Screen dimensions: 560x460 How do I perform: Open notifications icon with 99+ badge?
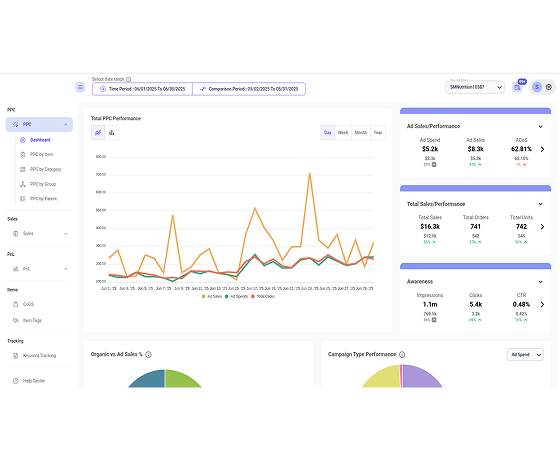(x=517, y=87)
